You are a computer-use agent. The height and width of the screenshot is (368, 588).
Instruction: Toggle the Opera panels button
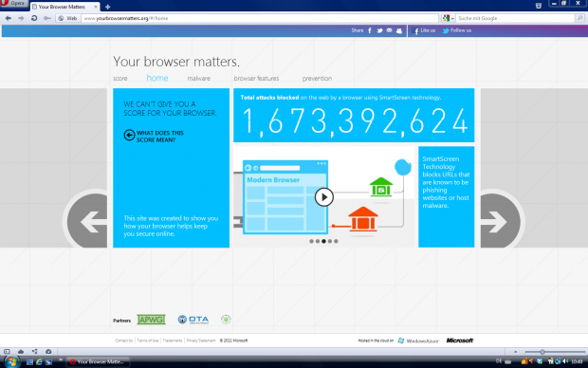click(x=7, y=352)
